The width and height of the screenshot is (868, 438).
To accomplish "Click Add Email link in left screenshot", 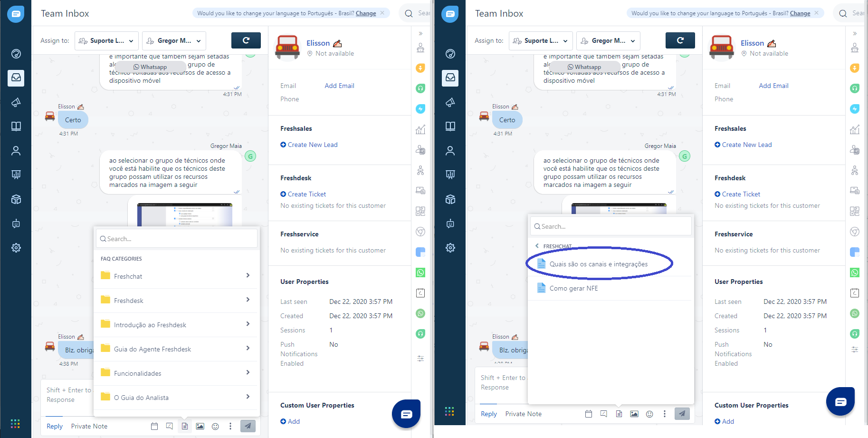I will coord(339,86).
